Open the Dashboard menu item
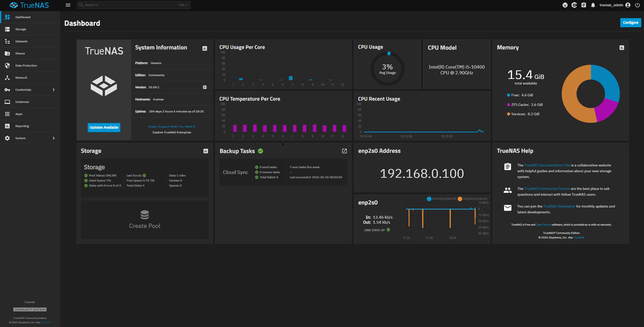 coord(31,17)
